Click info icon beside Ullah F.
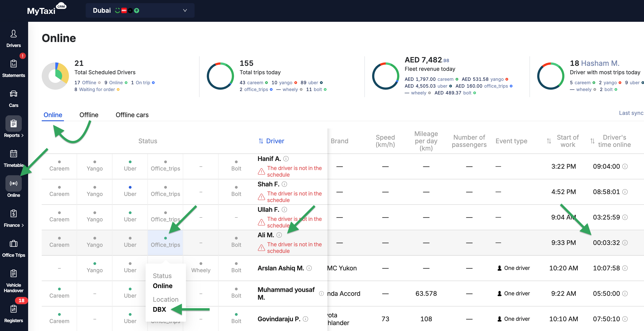Screen dimensions: 644x331 (284, 210)
